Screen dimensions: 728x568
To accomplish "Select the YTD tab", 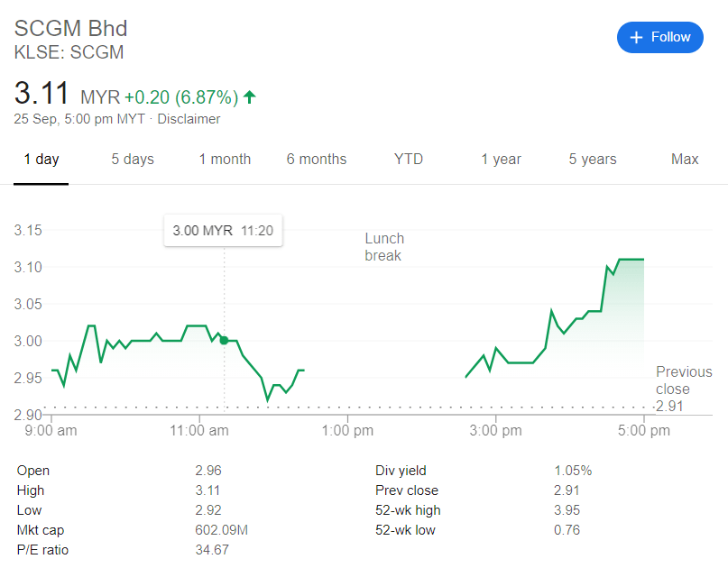I will [409, 160].
